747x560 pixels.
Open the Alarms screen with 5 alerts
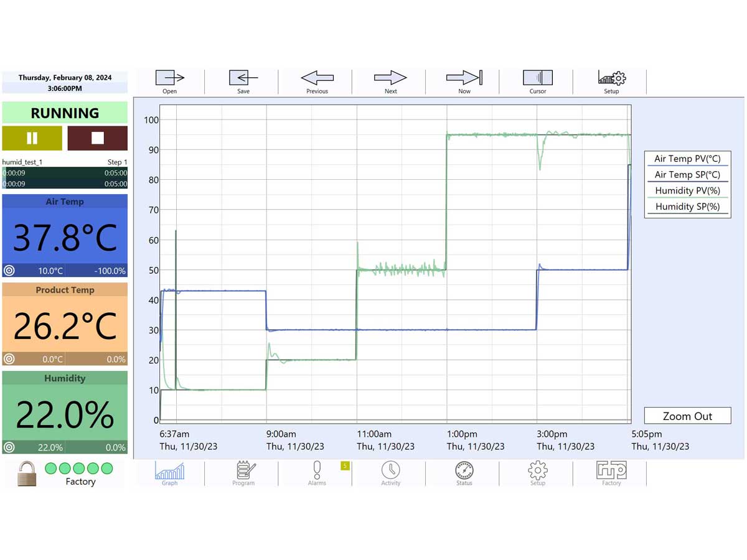[317, 473]
